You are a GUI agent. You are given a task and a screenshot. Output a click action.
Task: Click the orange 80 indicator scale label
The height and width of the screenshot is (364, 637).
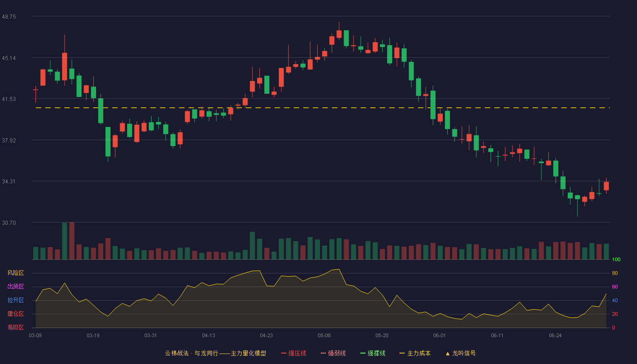click(x=615, y=273)
